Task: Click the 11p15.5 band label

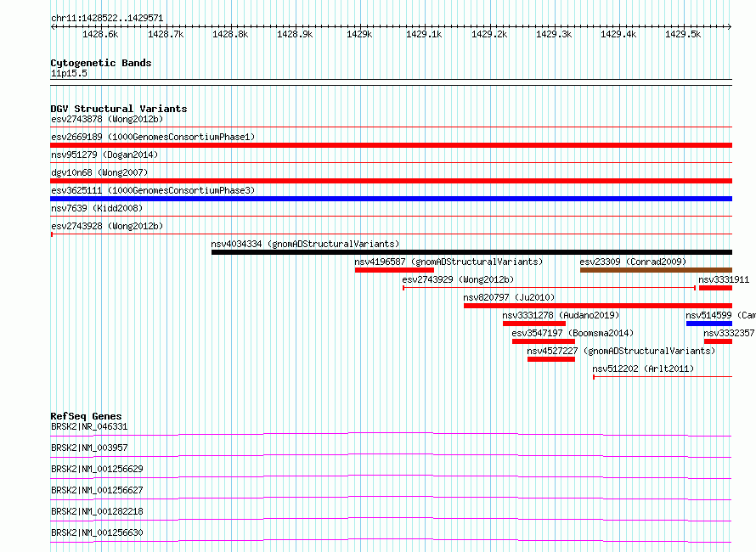Action: (69, 73)
